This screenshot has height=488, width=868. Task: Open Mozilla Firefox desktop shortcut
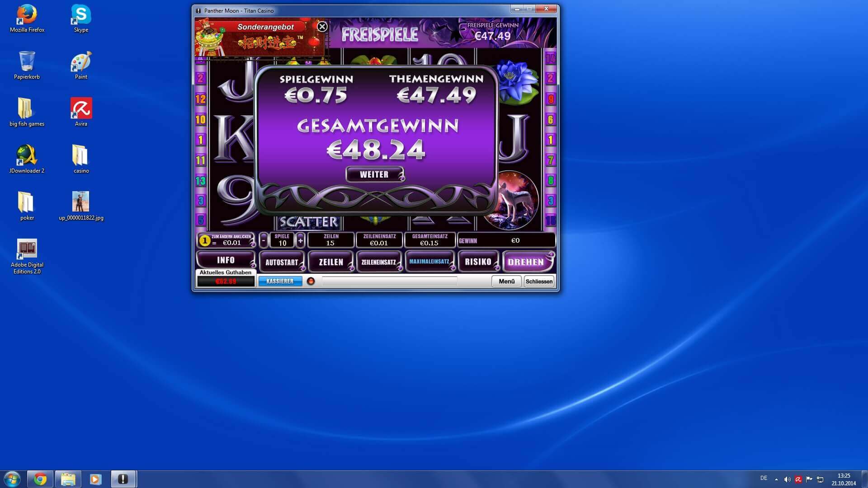click(27, 18)
